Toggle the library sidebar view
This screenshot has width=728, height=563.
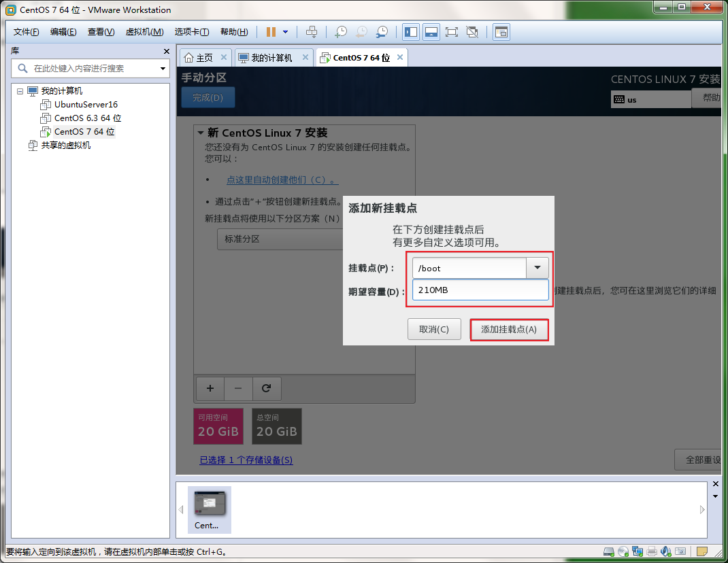[x=411, y=32]
